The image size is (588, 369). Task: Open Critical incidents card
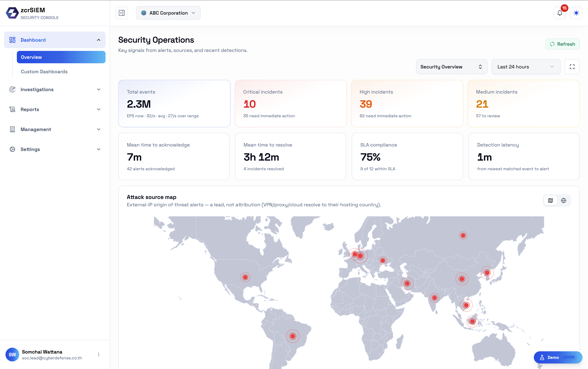click(291, 104)
